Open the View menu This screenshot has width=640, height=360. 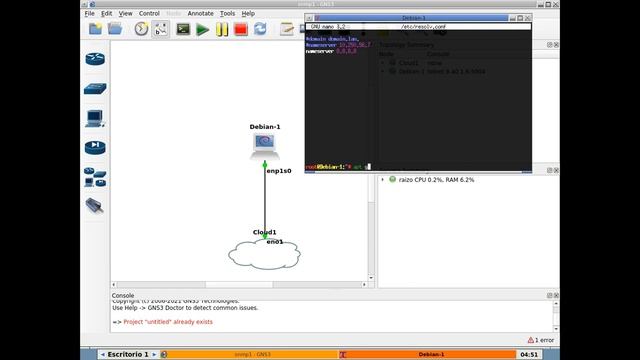coord(125,13)
